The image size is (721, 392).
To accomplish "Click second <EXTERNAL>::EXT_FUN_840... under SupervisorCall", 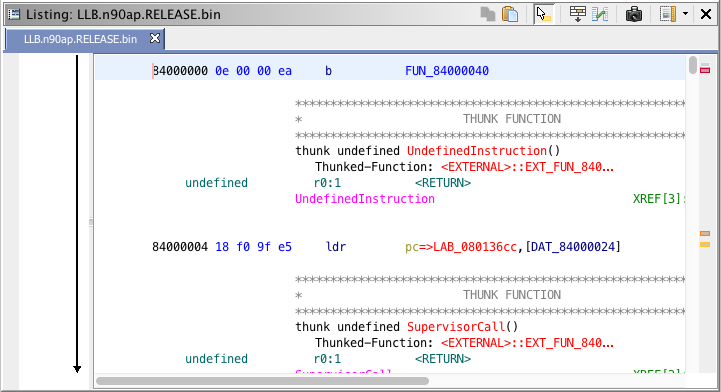I will [x=527, y=343].
